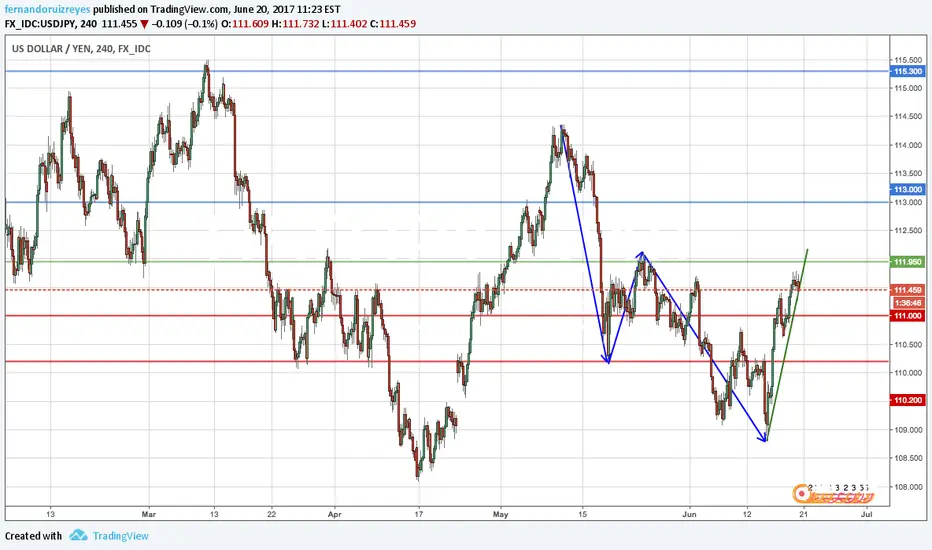Open the TradingView text link at bottom
Viewport: 932px width, 550px height.
click(121, 536)
